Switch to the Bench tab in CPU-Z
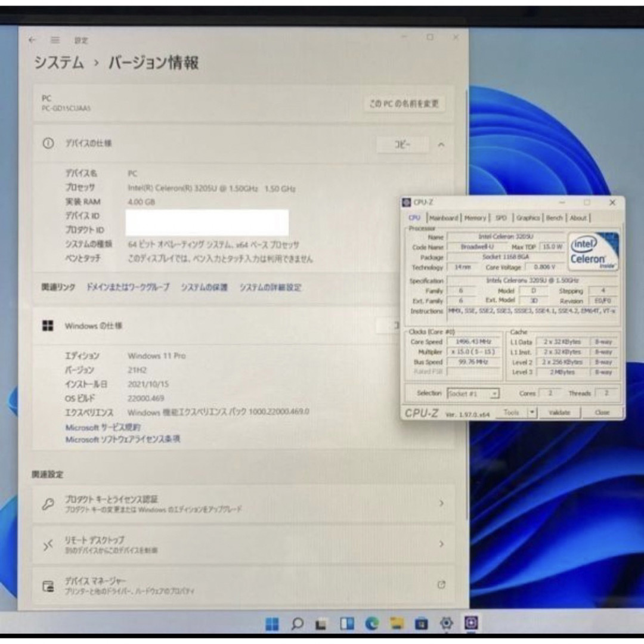Screen dimensions: 644x644 pyautogui.click(x=554, y=218)
